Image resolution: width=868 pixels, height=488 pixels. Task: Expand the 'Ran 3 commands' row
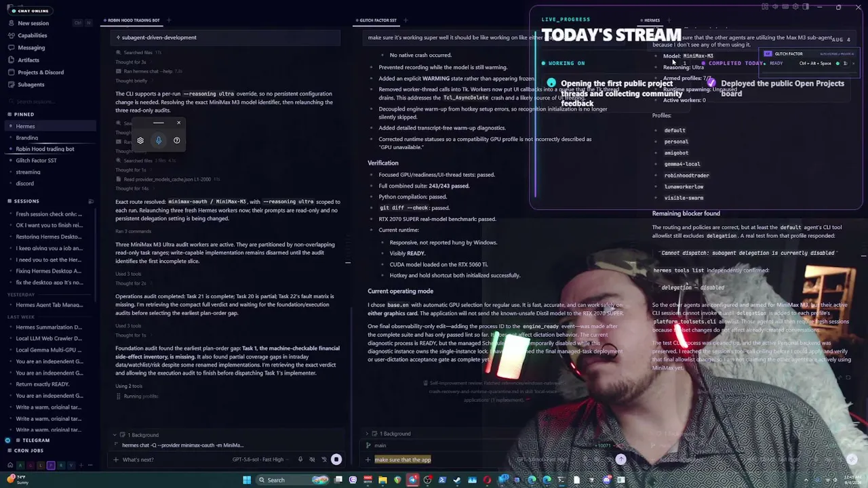tap(133, 232)
